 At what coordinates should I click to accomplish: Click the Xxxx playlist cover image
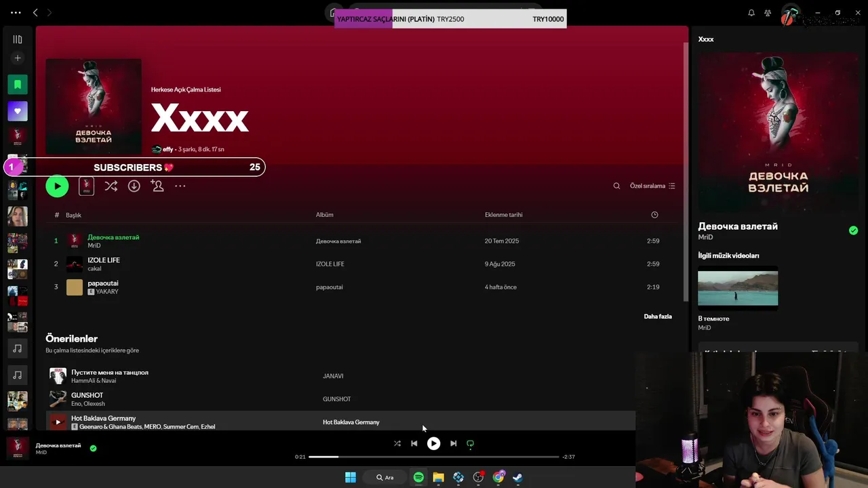94,106
